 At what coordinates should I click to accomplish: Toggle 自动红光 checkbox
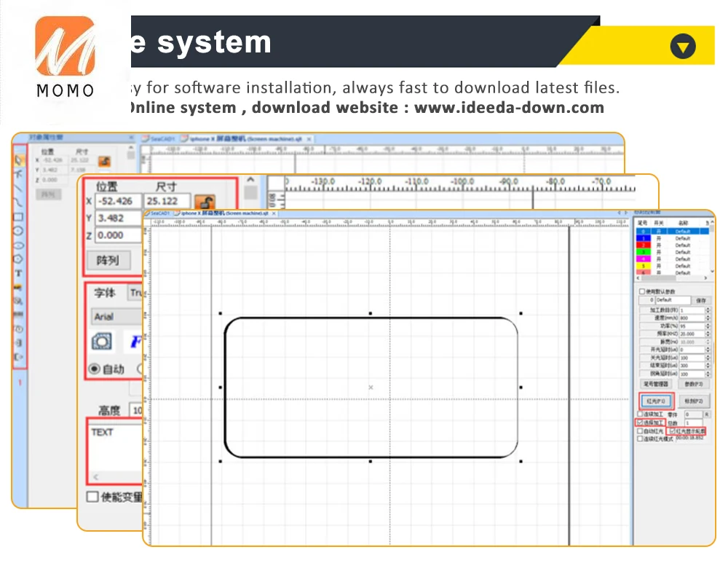640,431
